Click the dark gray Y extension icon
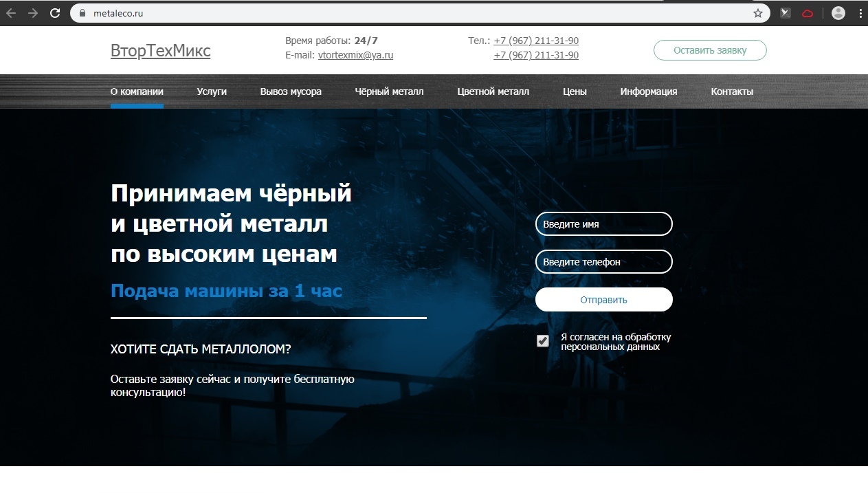The width and height of the screenshot is (868, 493). pos(785,13)
